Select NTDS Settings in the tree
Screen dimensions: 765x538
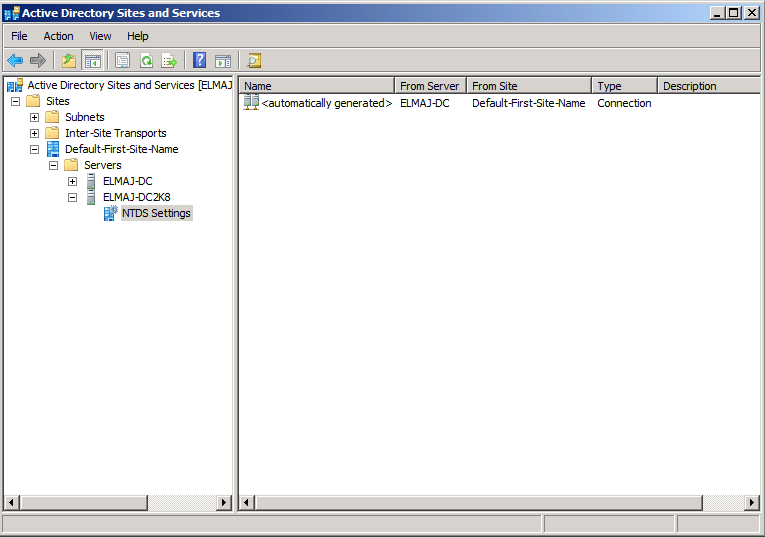156,213
